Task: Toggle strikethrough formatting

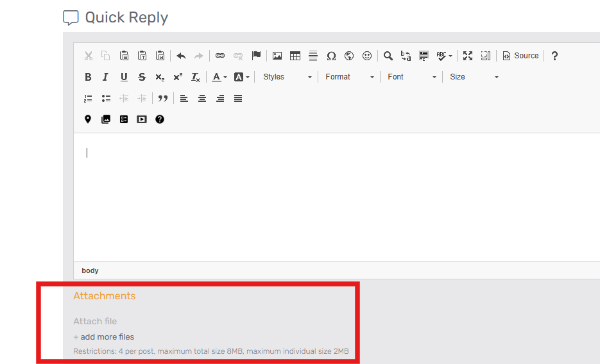Action: pos(142,77)
